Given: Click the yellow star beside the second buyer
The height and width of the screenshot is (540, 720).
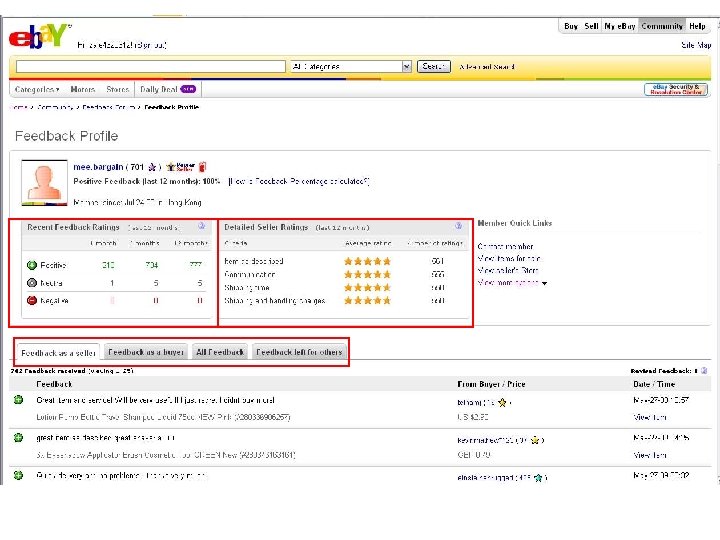Looking at the screenshot, I should pyautogui.click(x=534, y=440).
